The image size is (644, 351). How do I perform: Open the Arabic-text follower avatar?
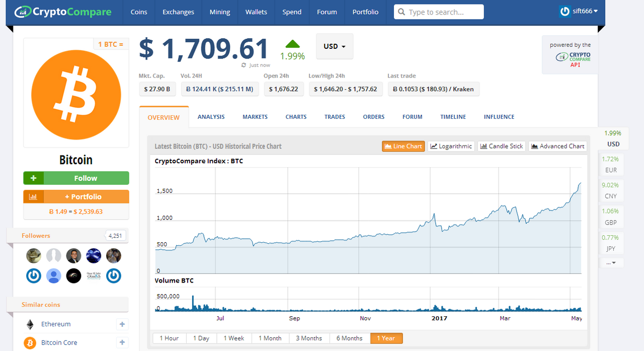click(94, 275)
